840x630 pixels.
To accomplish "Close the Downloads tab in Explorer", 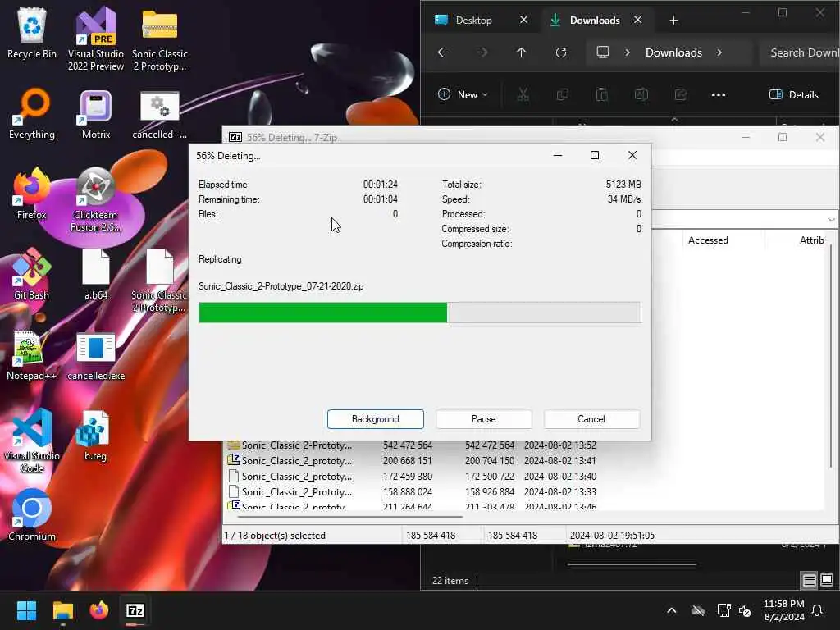I will tap(637, 20).
